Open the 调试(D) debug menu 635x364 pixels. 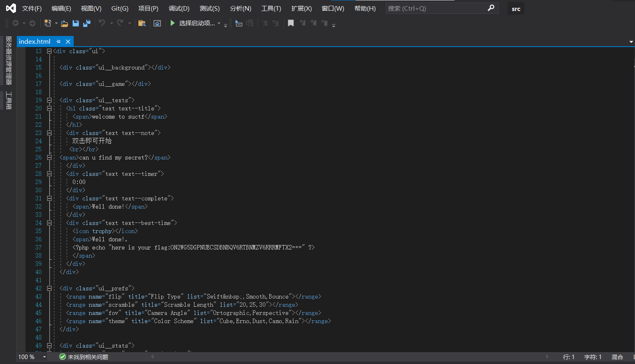(x=179, y=9)
